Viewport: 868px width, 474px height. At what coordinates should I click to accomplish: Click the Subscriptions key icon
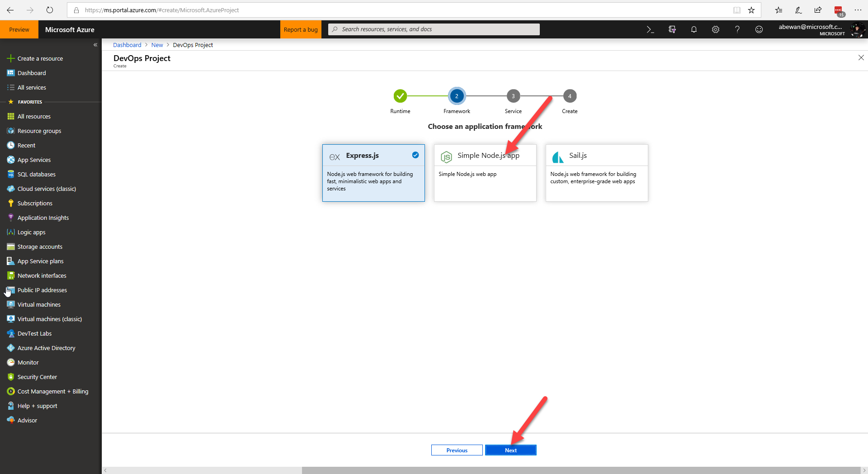pyautogui.click(x=11, y=203)
